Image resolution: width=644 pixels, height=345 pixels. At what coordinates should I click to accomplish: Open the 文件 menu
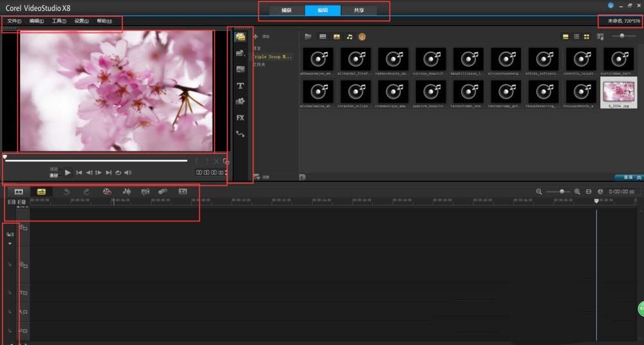click(14, 21)
